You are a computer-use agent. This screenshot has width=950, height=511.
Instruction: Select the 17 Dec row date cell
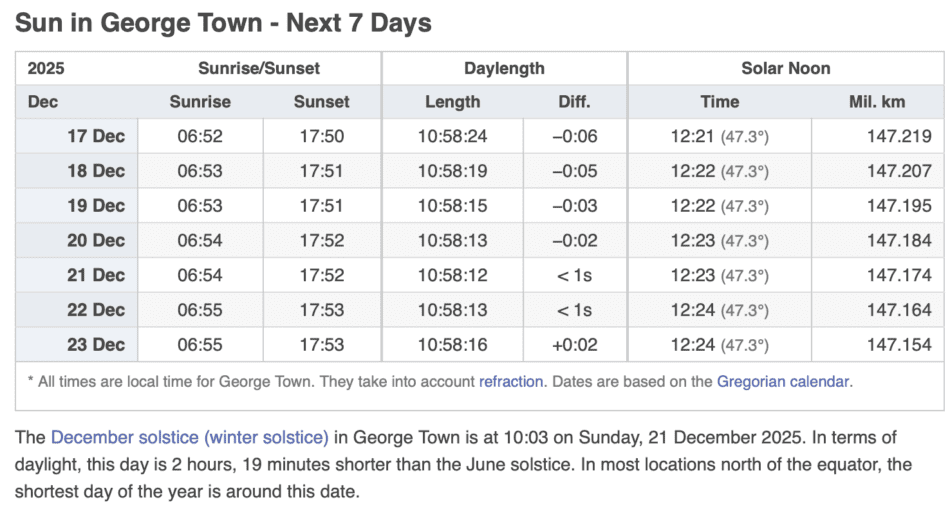[96, 137]
